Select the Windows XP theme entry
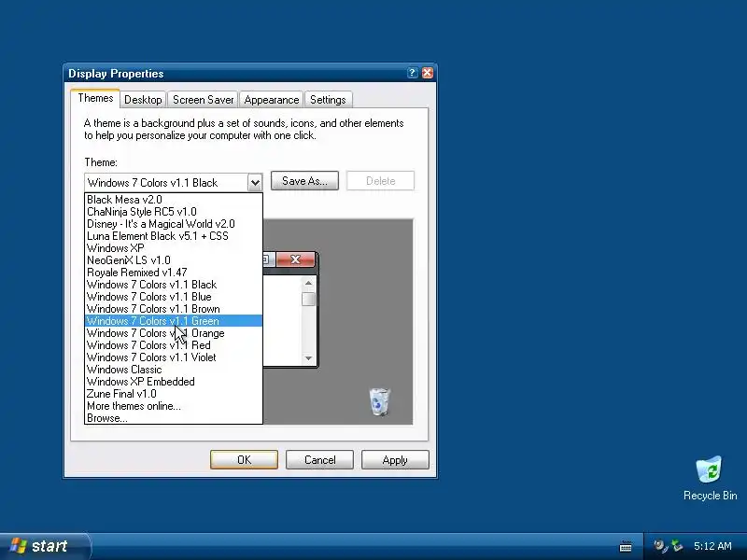 [x=174, y=248]
